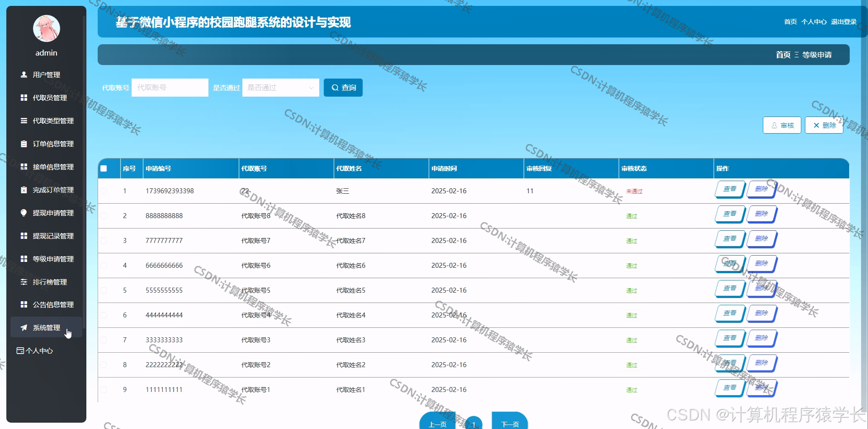Click the X icon in the top 删除 button
Image resolution: width=868 pixels, height=429 pixels.
coord(816,126)
